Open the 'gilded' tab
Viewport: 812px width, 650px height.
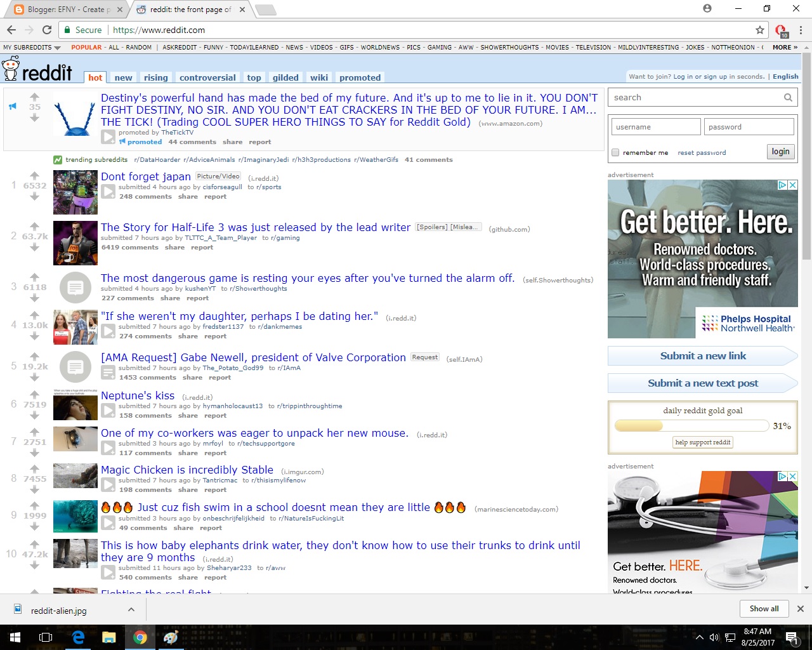click(x=285, y=77)
